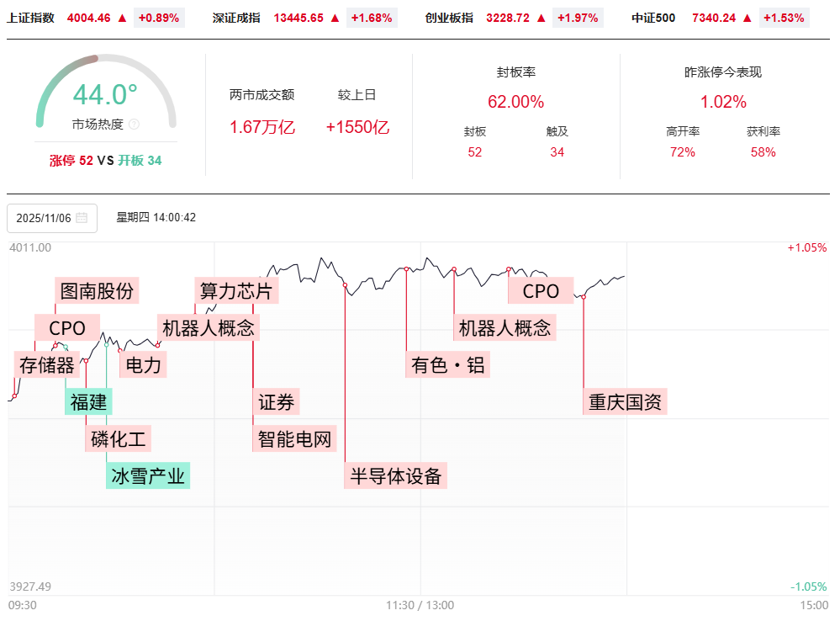Image resolution: width=840 pixels, height=621 pixels.
Task: Click the 涨停 52 count link
Action: coord(71,161)
